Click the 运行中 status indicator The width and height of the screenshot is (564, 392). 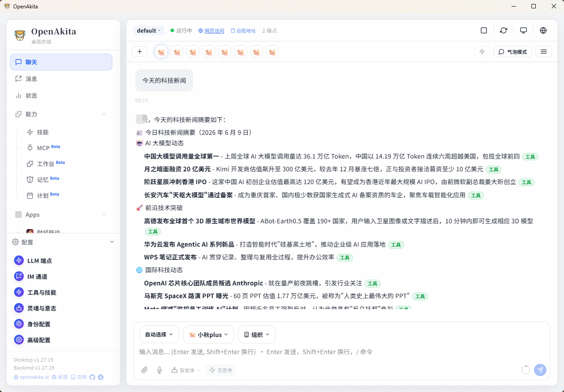pos(182,31)
